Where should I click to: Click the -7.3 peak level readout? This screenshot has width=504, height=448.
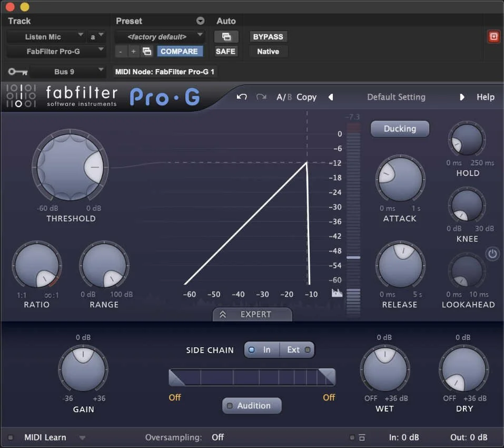[x=353, y=117]
